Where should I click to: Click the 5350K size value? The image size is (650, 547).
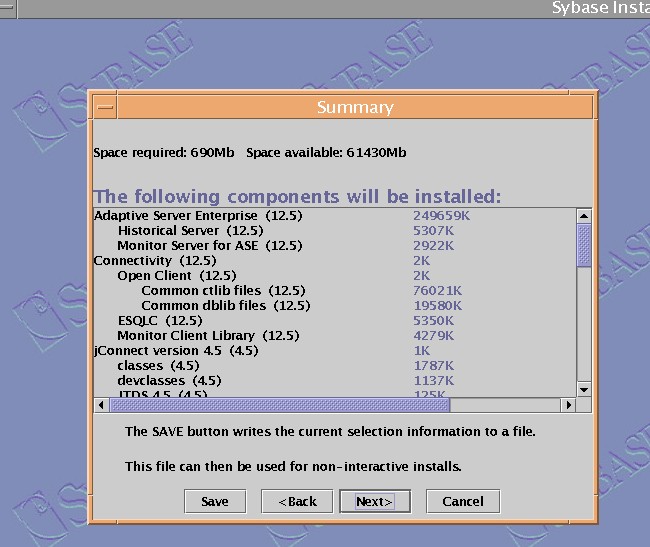(x=434, y=320)
